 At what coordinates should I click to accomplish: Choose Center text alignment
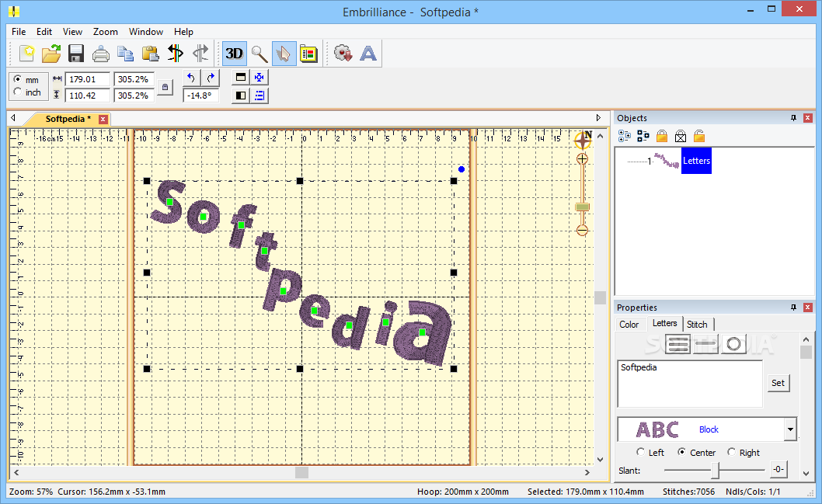point(681,452)
